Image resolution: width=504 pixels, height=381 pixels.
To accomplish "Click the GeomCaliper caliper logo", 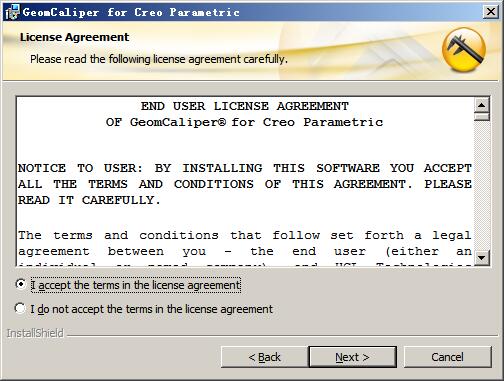I will (x=464, y=49).
